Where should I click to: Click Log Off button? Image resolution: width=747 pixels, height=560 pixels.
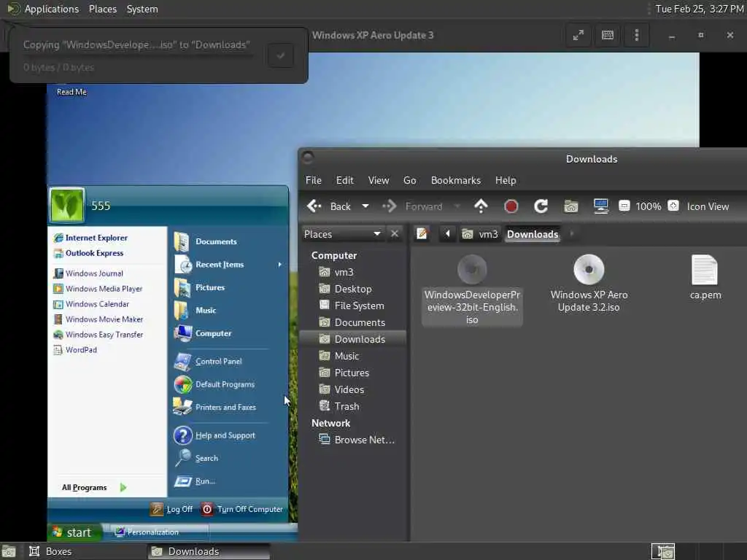click(171, 509)
